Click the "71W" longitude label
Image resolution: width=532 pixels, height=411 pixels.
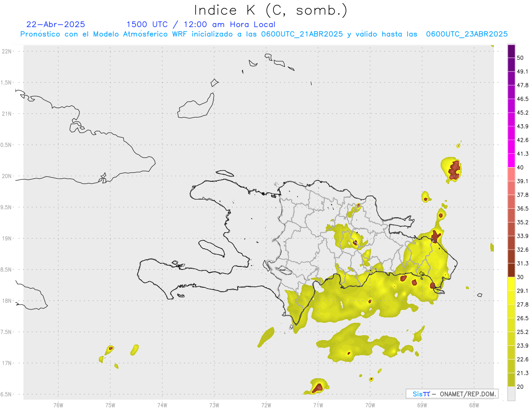[318, 404]
